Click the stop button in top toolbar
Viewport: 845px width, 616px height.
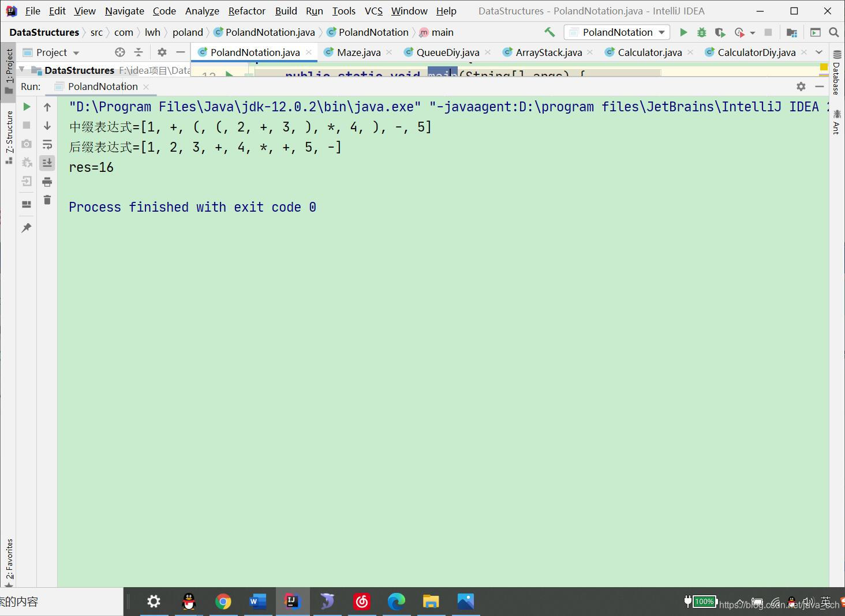[768, 32]
